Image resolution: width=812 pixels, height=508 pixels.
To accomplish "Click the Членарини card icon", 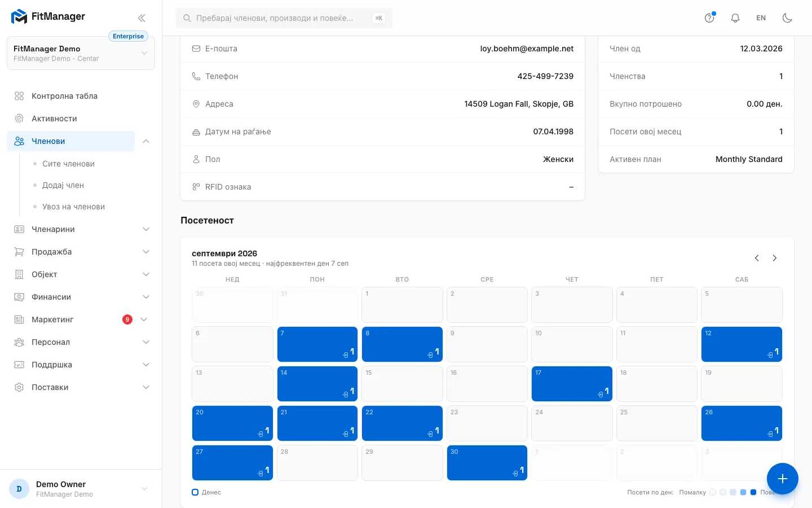I will [x=19, y=229].
